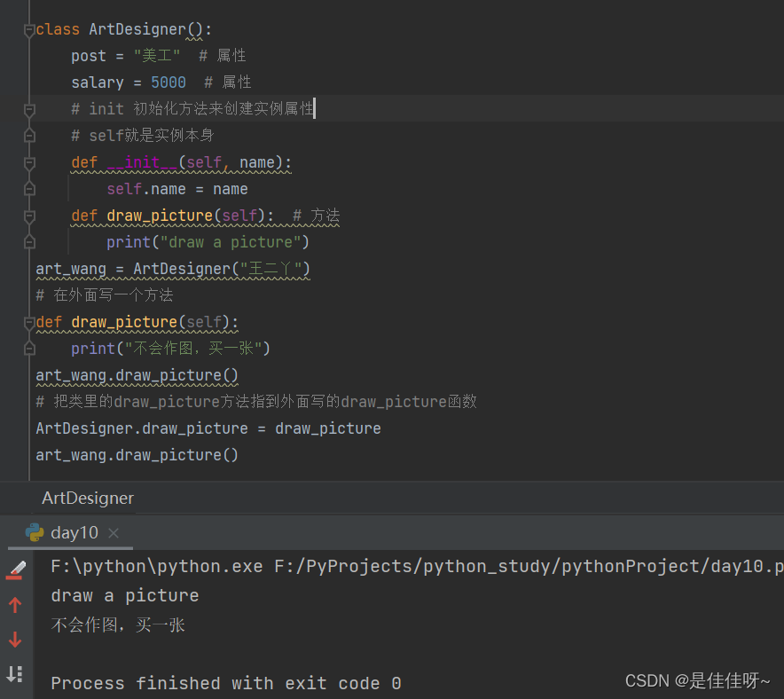Collapse the outer def draw_picture fold marker
784x699 pixels.
coord(29,323)
